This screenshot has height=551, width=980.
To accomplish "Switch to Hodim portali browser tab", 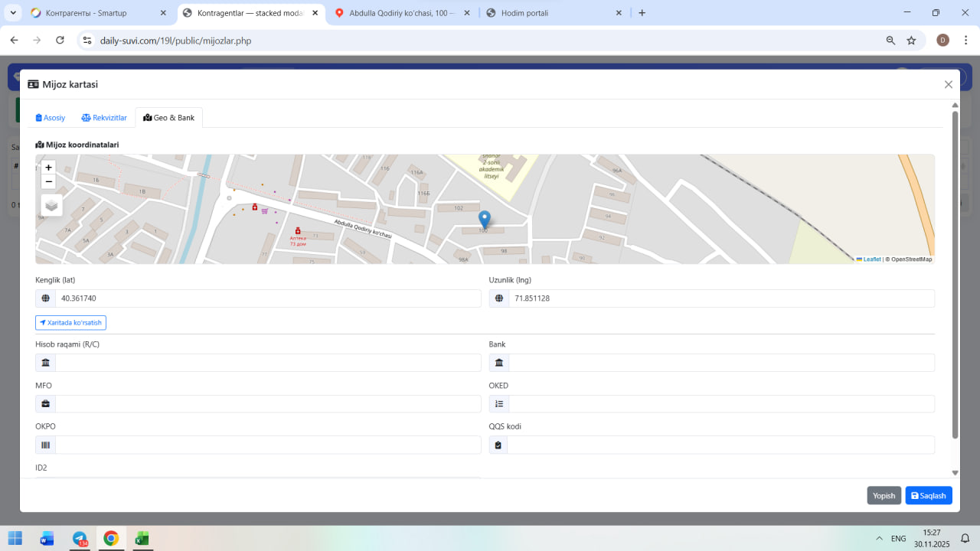I will click(x=551, y=13).
